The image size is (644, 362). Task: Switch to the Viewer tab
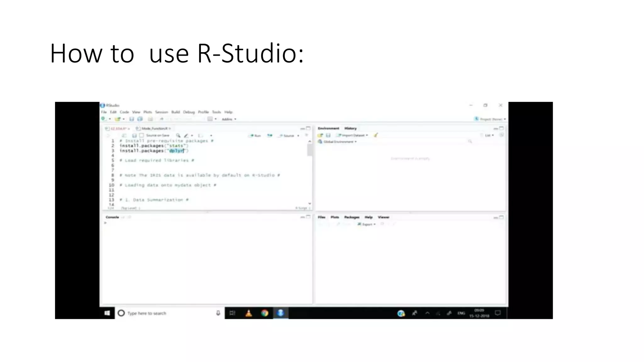383,217
